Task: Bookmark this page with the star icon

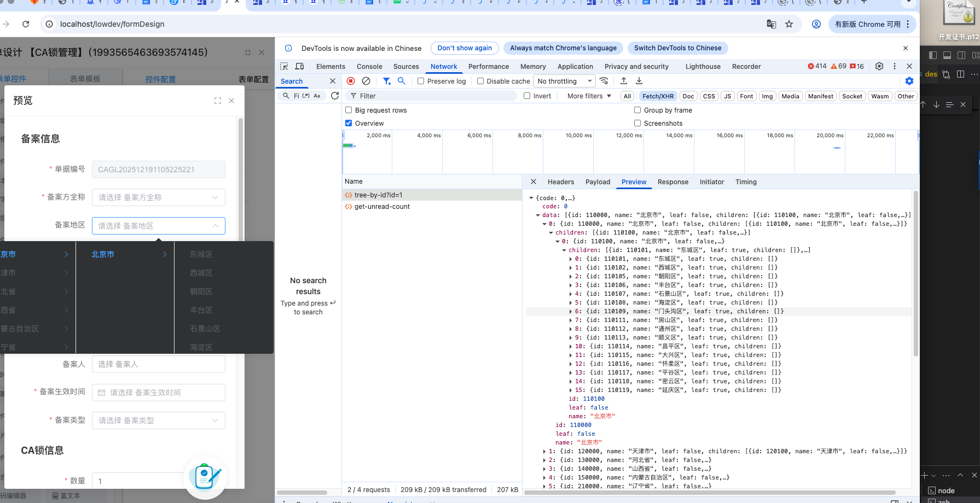Action: point(789,24)
